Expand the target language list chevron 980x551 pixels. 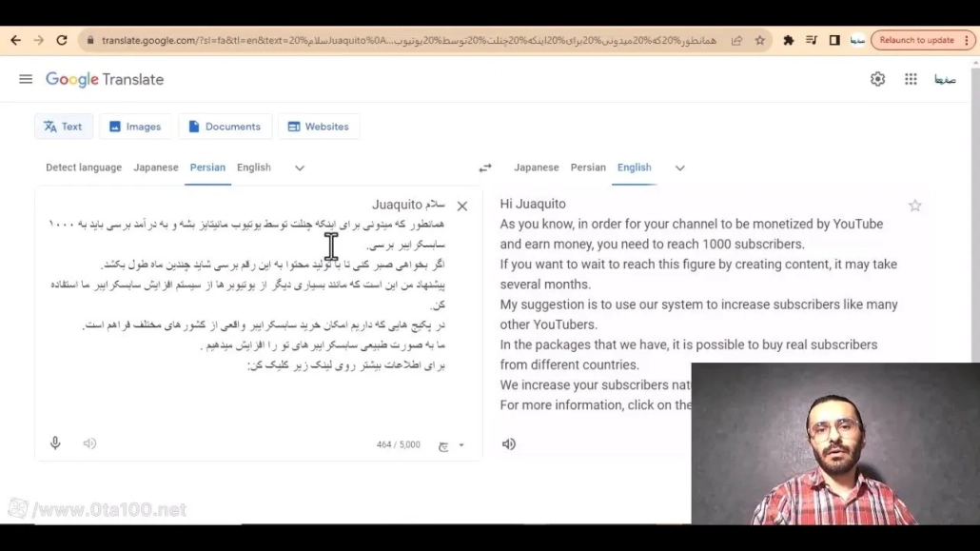coord(679,167)
